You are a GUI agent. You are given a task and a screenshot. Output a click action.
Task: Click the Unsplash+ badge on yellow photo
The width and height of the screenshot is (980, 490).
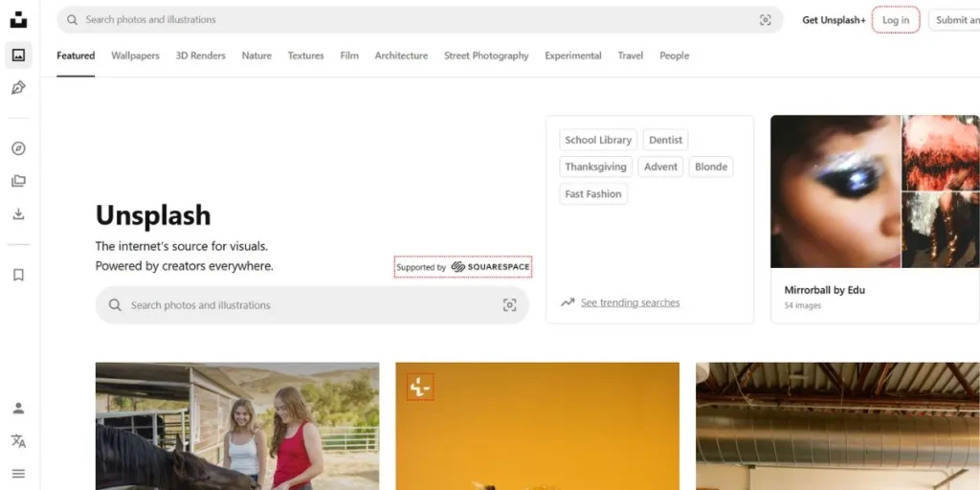(420, 388)
